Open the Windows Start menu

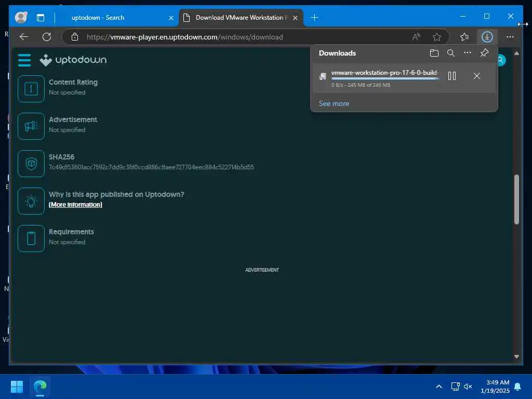click(17, 387)
